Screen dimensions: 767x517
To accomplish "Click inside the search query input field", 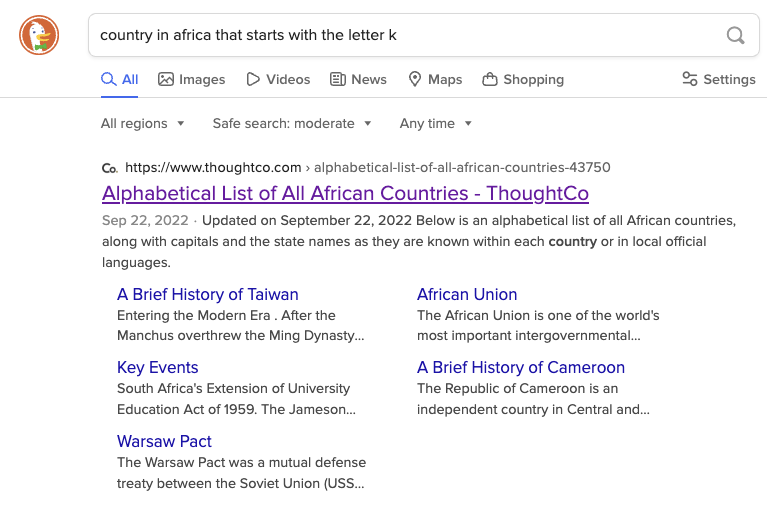I will (400, 36).
